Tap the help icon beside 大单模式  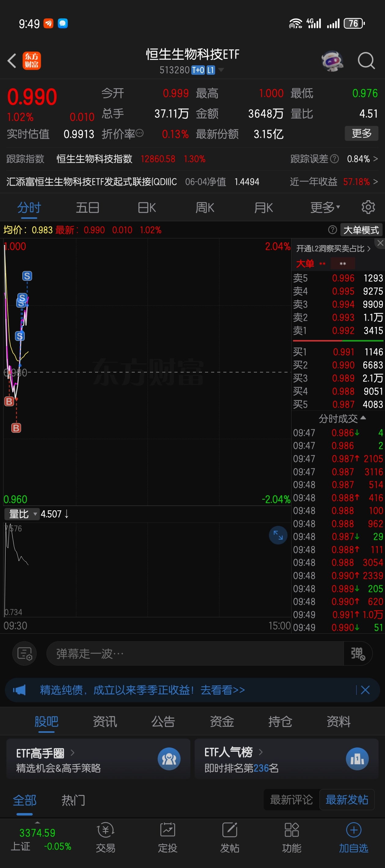(332, 230)
